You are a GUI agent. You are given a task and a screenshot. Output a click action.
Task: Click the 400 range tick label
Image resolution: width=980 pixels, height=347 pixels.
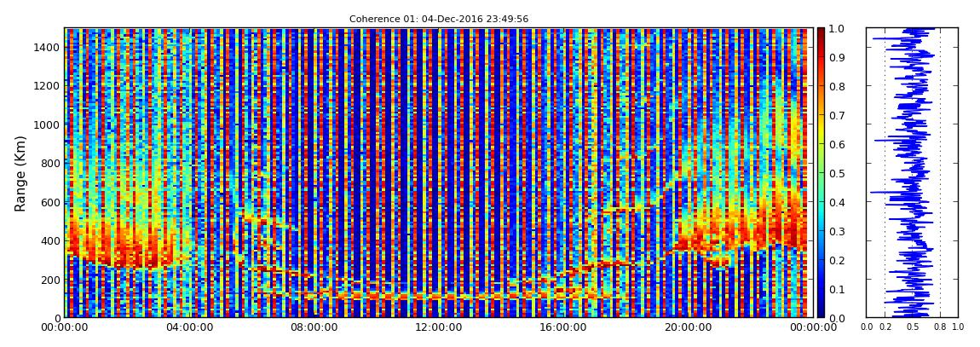tap(50, 240)
